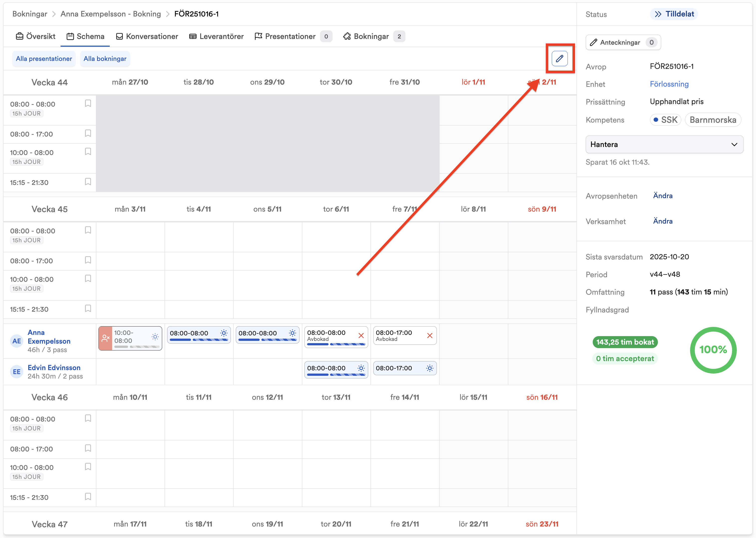Screen dimensions: 756x538
Task: Click the Barnmorska competence chip
Action: [713, 120]
